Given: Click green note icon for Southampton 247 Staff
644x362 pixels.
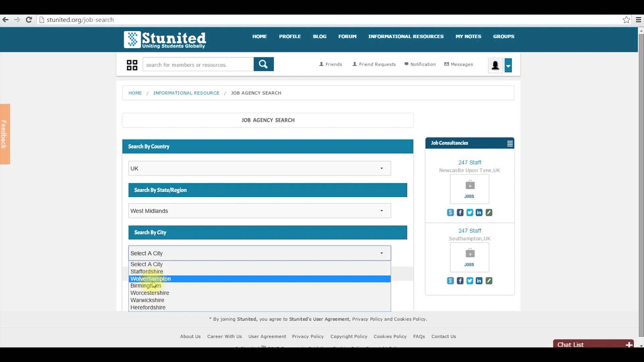Looking at the screenshot, I should [489, 281].
